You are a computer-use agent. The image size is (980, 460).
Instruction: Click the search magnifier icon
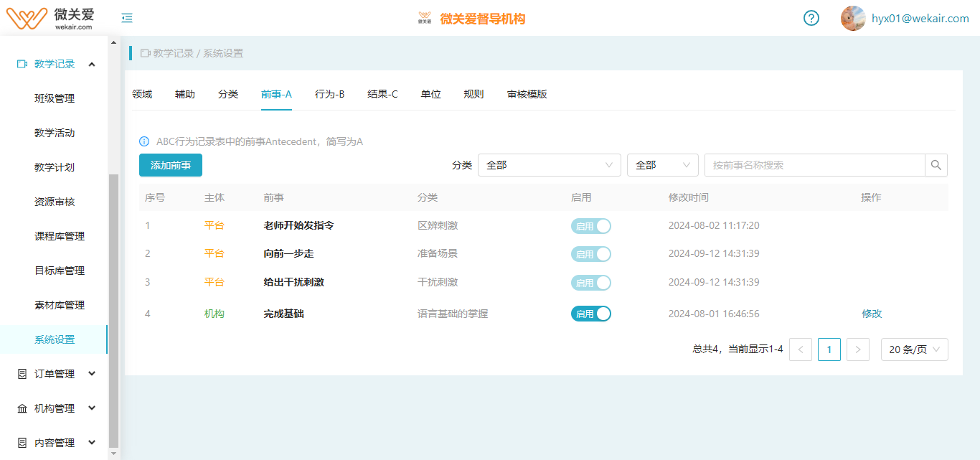click(x=936, y=165)
